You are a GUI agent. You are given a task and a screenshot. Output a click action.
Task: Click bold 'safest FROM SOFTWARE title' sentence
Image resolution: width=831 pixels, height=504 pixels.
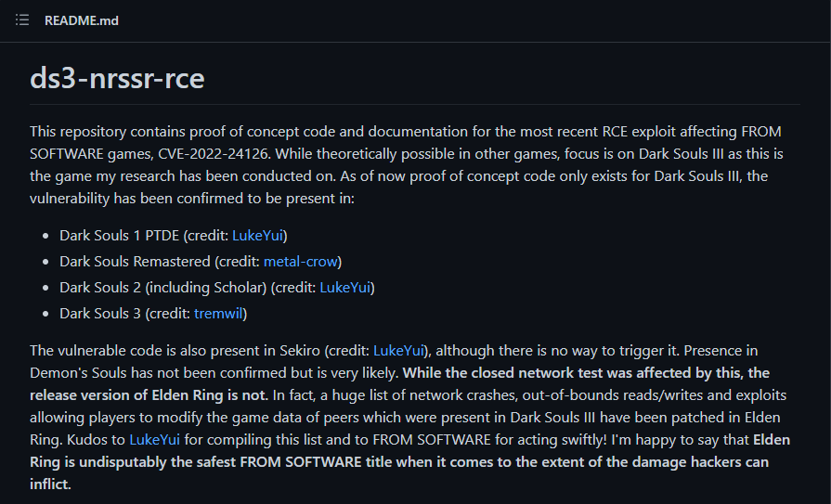pyautogui.click(x=409, y=461)
